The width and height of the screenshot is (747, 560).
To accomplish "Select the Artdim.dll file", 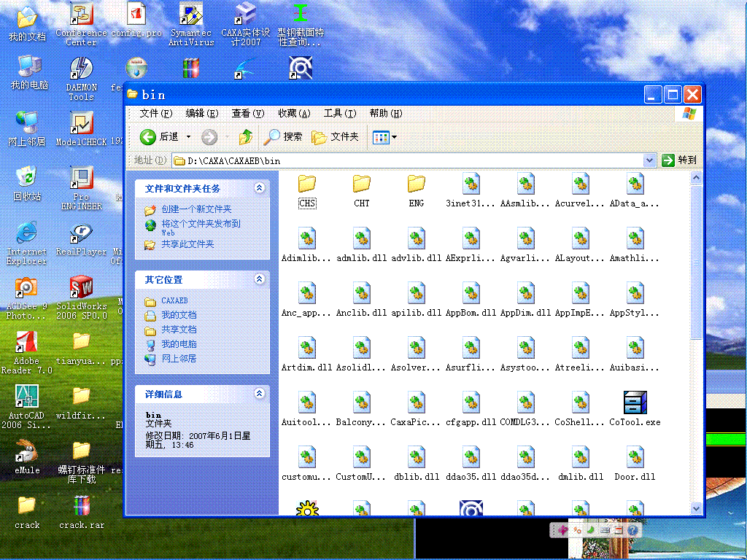I will click(307, 356).
